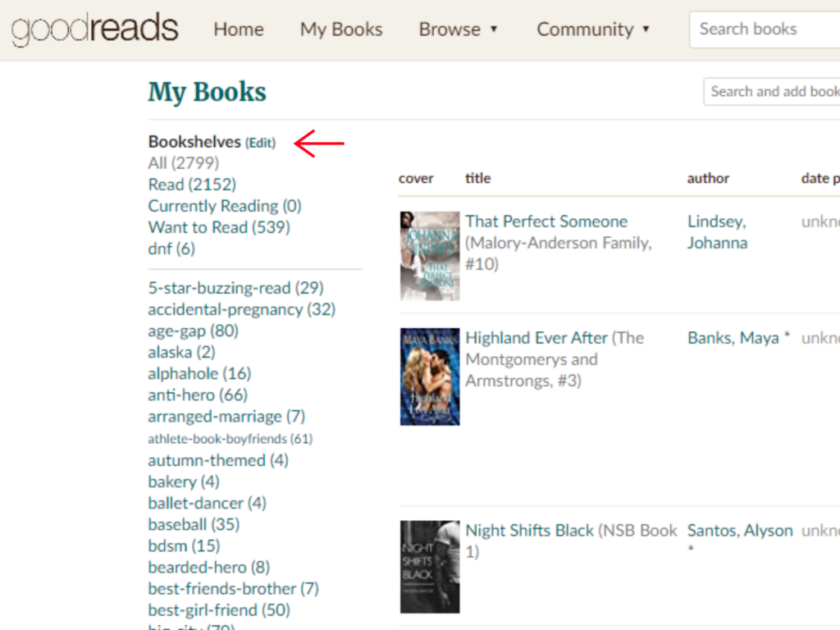Select the dnf (6) shelf
Screen dimensions: 840x630
coord(171,249)
